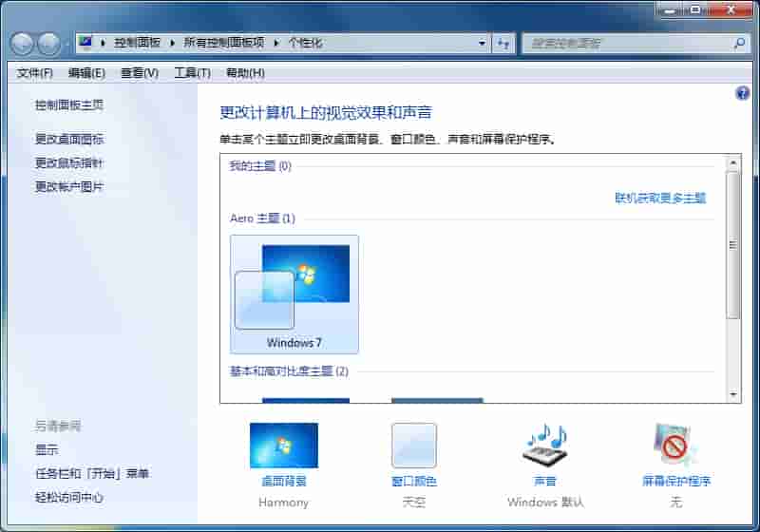Viewport: 760px width, 532px height.
Task: Open the 编辑(E) menu
Action: coord(86,73)
